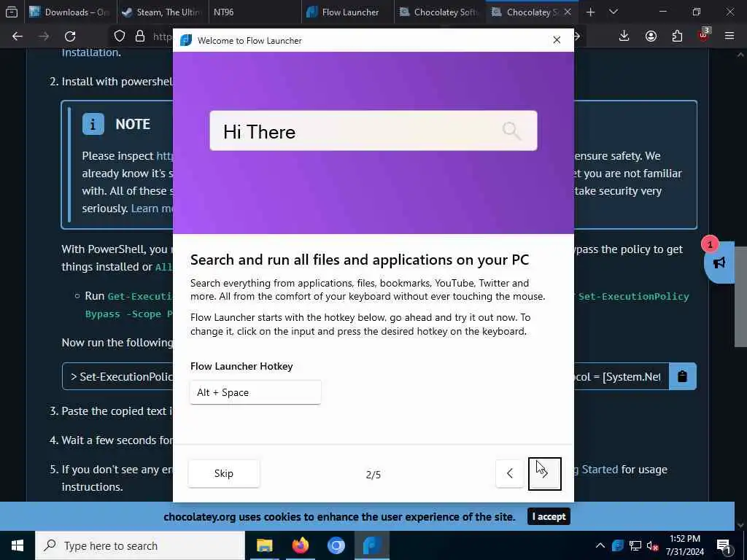Open the extensions puzzle icon
The height and width of the screenshot is (560, 747).
click(677, 36)
